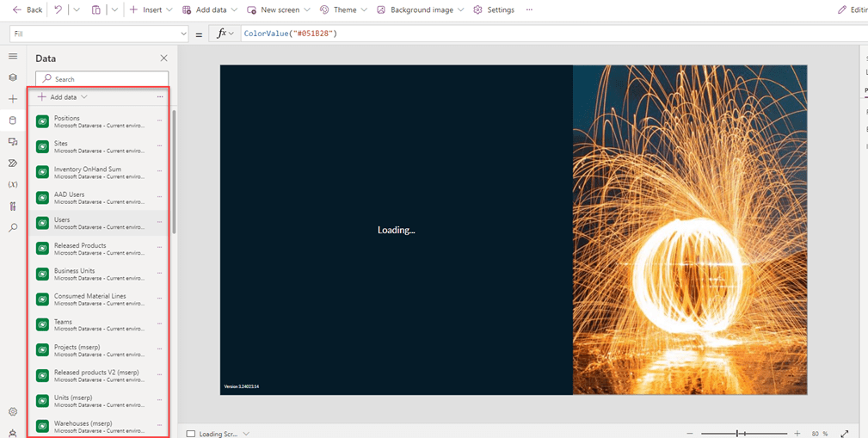
Task: Click the Undo arrow icon
Action: tap(58, 9)
